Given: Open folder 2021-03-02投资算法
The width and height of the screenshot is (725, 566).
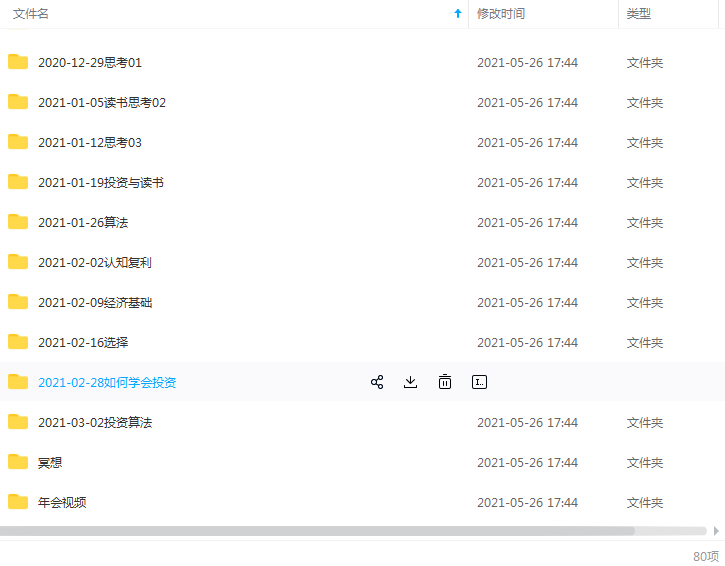Looking at the screenshot, I should [95, 423].
